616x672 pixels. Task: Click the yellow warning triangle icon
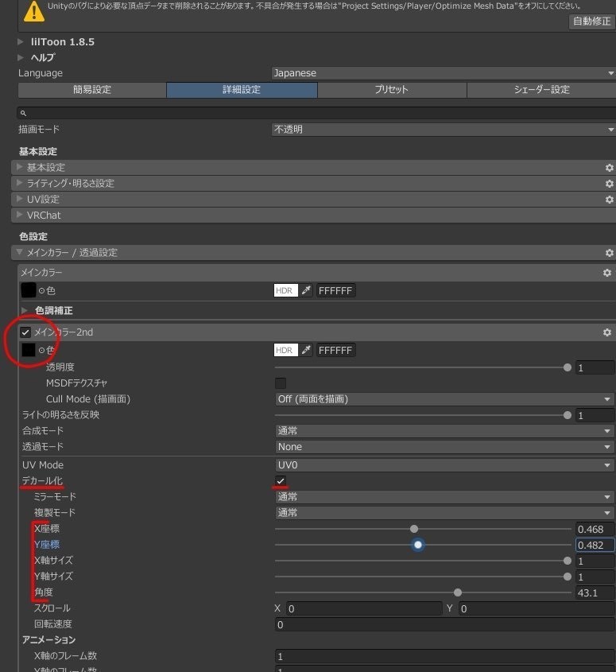click(34, 12)
